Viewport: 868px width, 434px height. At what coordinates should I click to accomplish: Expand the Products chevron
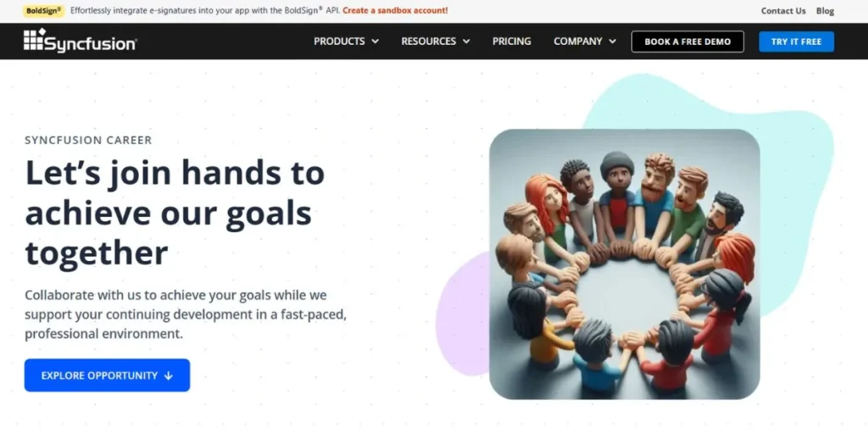(376, 42)
